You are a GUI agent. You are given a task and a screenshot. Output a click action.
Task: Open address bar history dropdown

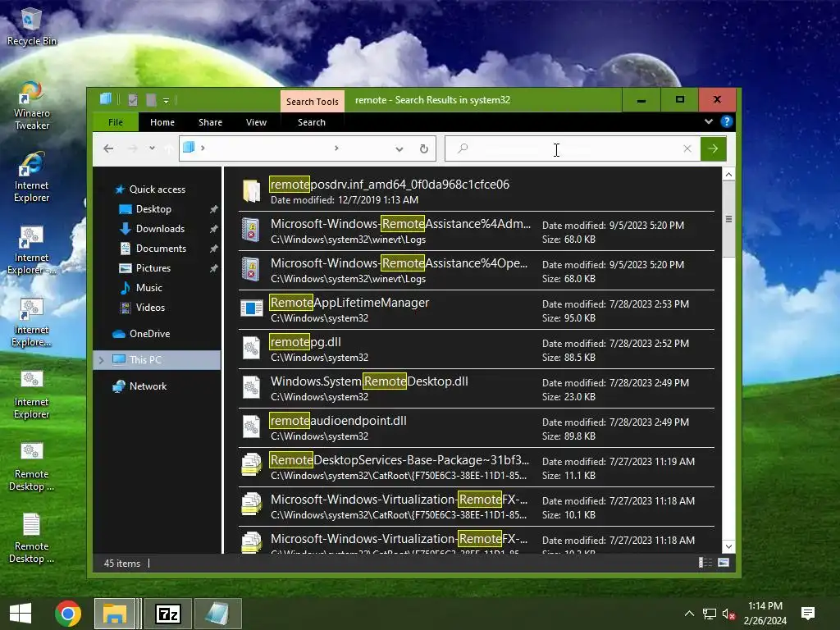[399, 149]
